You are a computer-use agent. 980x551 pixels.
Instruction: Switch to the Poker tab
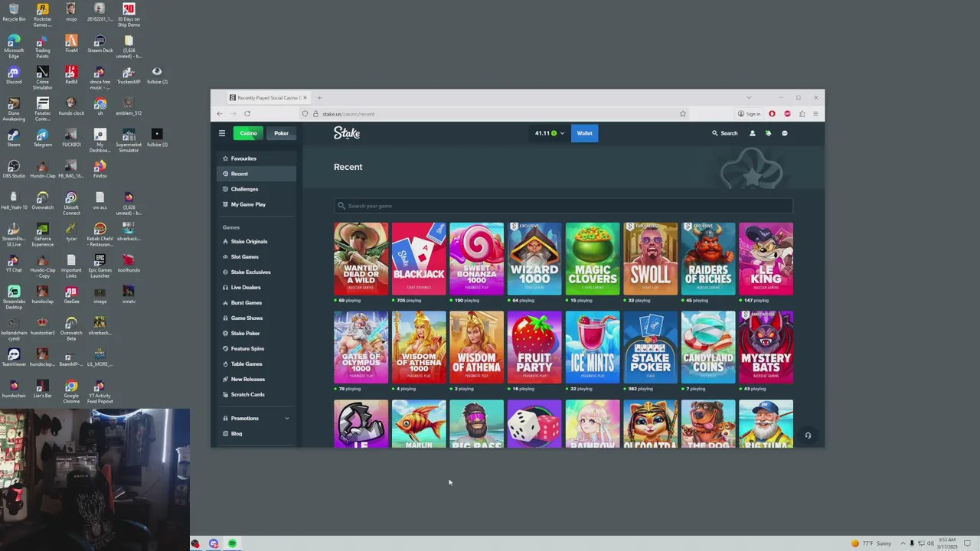tap(281, 133)
